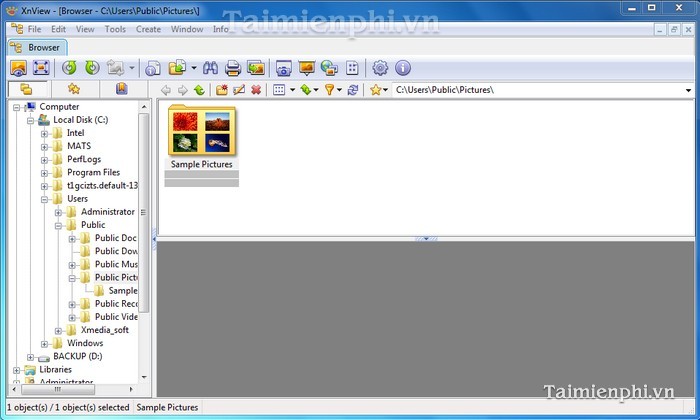Switch to the Browser tab

(38, 47)
